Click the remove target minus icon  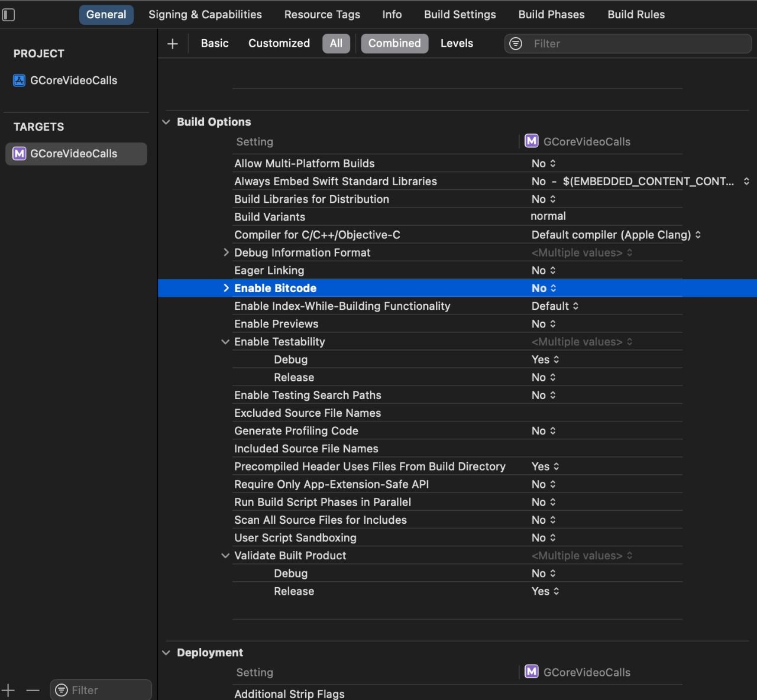coord(33,690)
